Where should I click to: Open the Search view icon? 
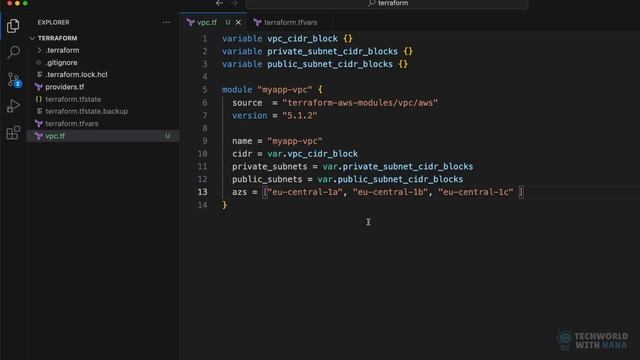[13, 52]
